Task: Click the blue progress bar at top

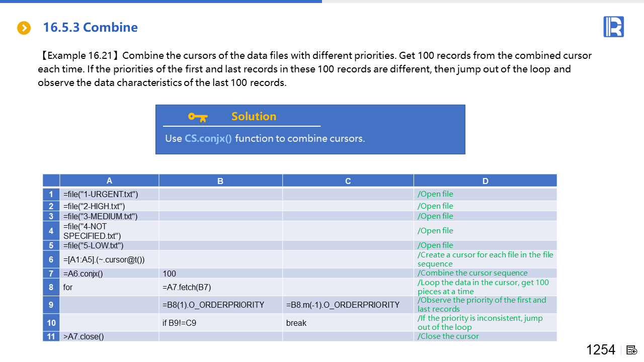Action: click(x=161, y=2)
